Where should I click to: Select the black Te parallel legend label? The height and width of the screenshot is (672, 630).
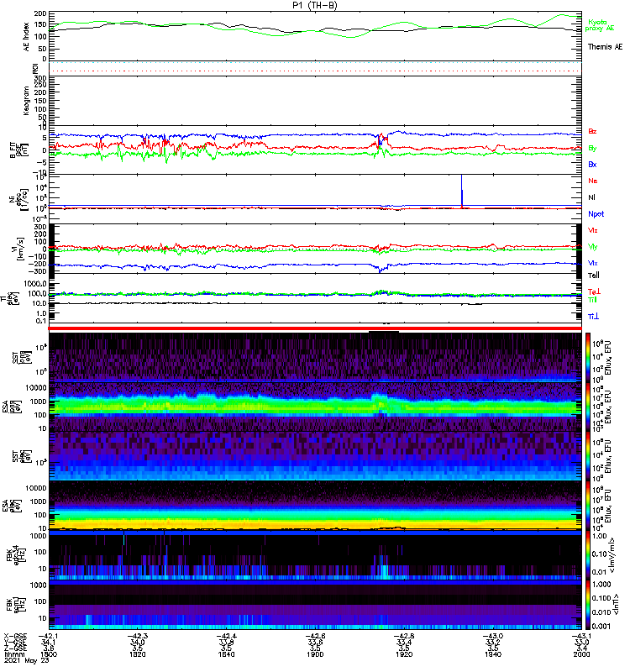(594, 276)
